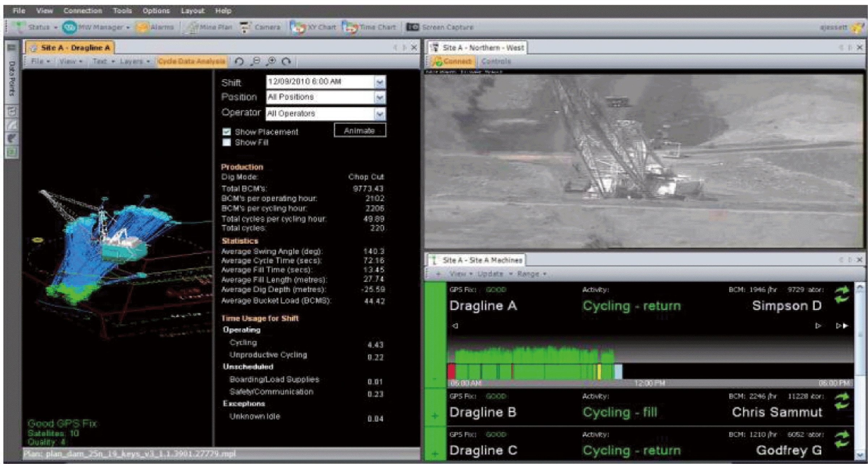Toggle the Cycle Data Analysis button
This screenshot has height=464, width=868.
191,61
